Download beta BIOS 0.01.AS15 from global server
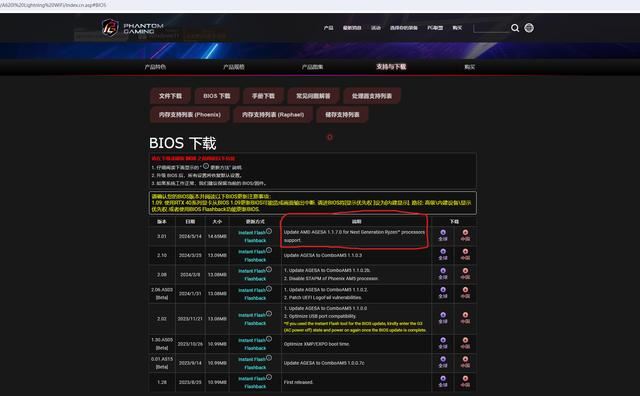The width and height of the screenshot is (640, 396). pos(443,363)
